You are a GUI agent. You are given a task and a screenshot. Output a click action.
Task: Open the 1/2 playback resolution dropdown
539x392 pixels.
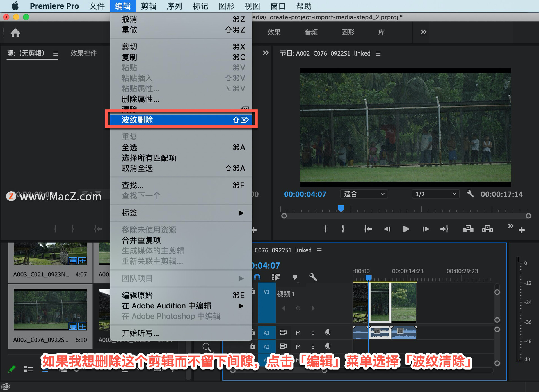pyautogui.click(x=435, y=194)
